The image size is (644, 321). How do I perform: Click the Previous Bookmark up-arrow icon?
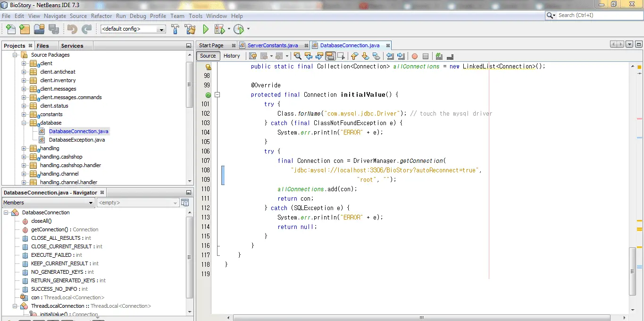[x=354, y=56]
